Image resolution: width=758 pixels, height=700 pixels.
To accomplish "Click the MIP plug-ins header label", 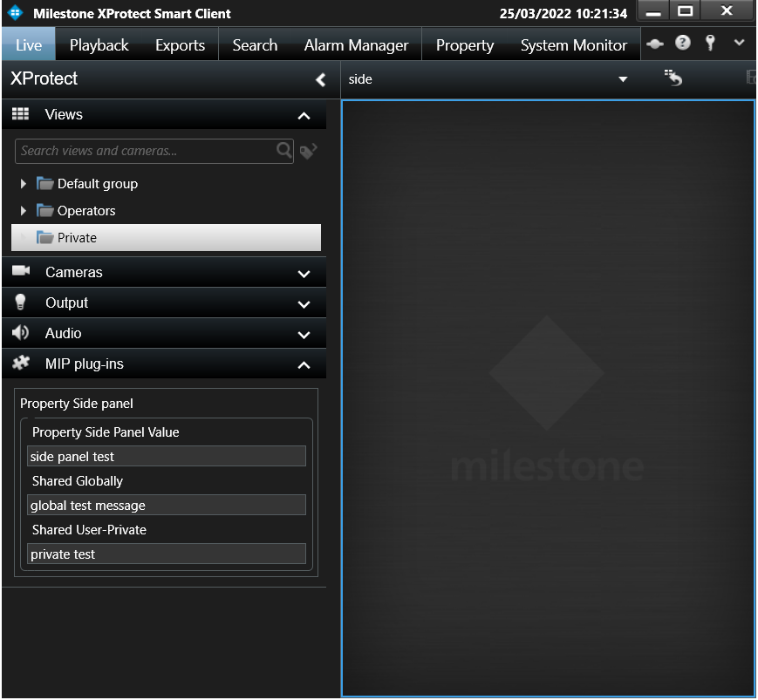I will click(x=84, y=364).
